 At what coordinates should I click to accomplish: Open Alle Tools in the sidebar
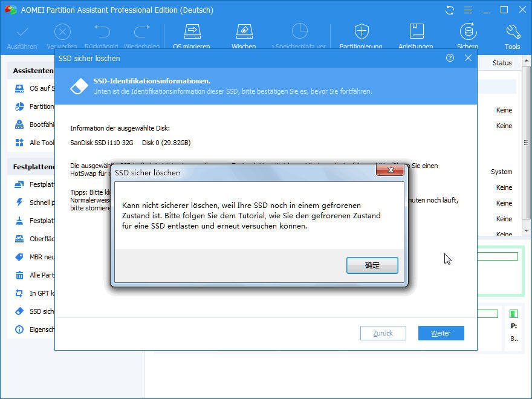[x=34, y=143]
